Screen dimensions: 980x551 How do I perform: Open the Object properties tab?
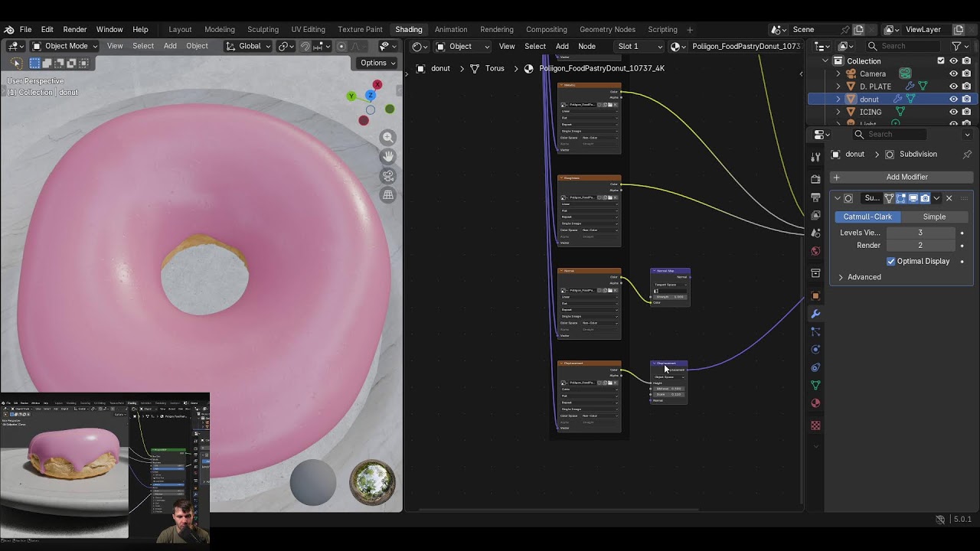[815, 295]
